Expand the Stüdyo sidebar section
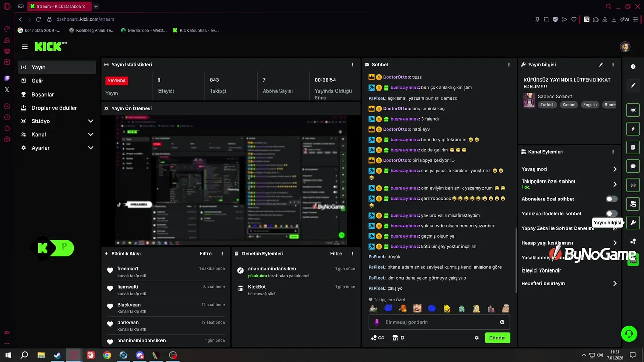 91,121
